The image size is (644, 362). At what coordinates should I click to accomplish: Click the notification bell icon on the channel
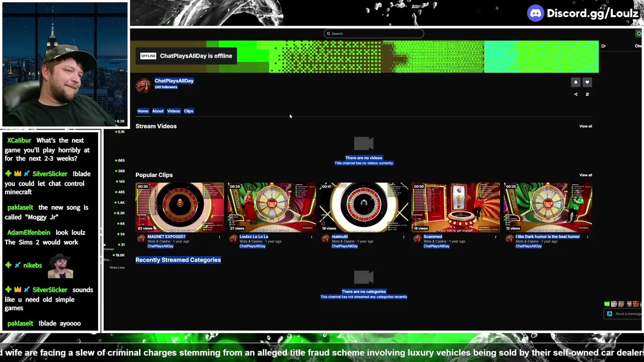(x=576, y=82)
